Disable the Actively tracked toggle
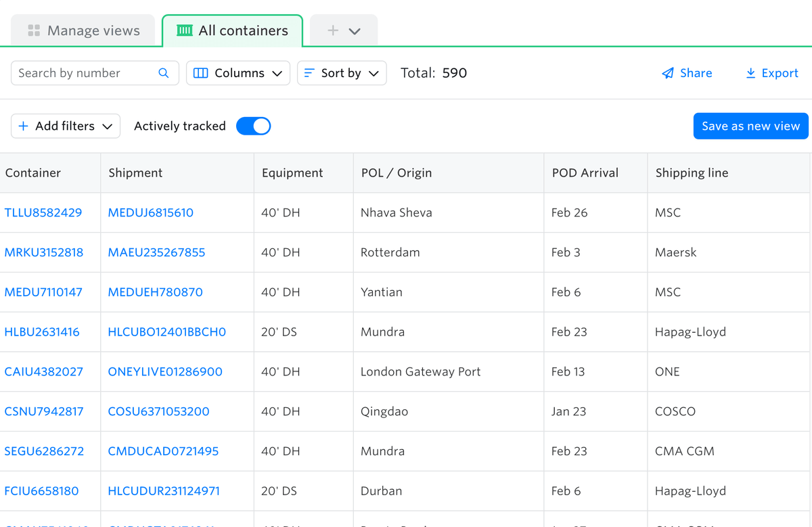The width and height of the screenshot is (812, 527). 254,126
